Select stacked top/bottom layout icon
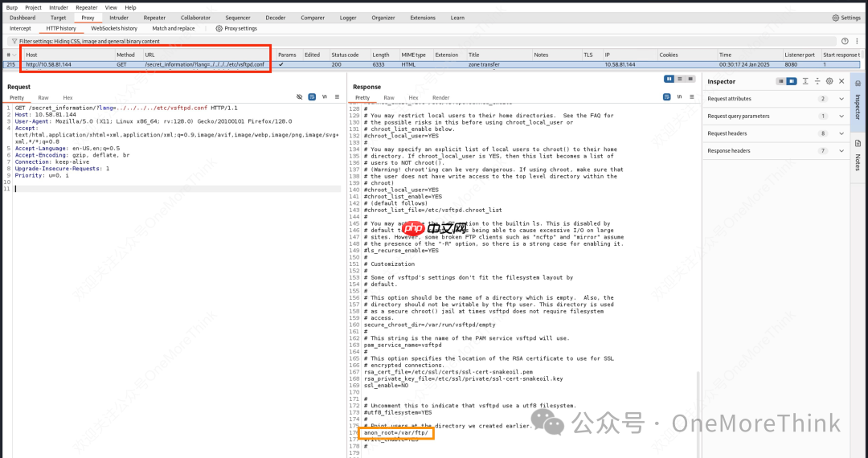Viewport: 868px width, 458px height. [680, 79]
